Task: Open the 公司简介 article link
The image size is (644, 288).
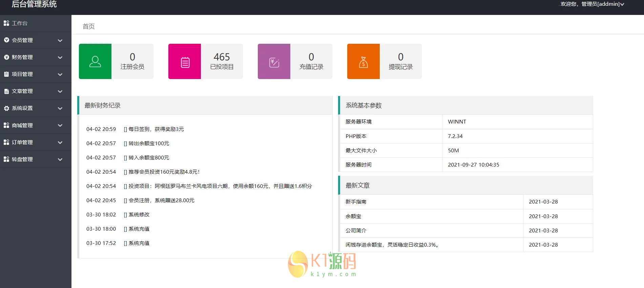Action: (356, 230)
